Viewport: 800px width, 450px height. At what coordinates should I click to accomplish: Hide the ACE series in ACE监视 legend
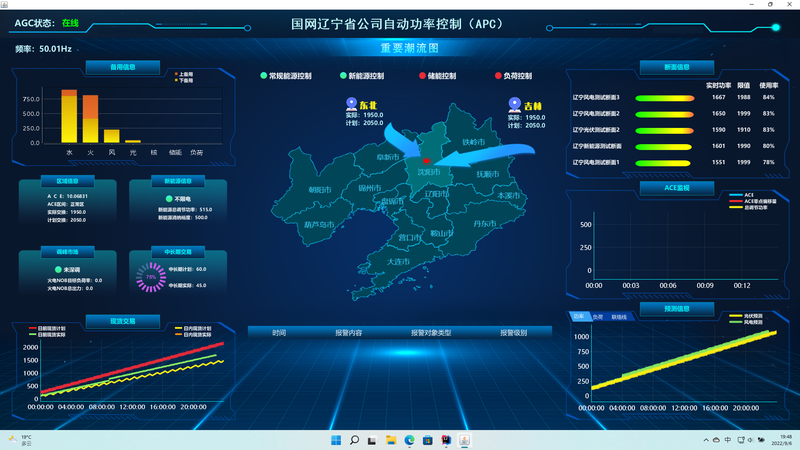click(x=741, y=195)
